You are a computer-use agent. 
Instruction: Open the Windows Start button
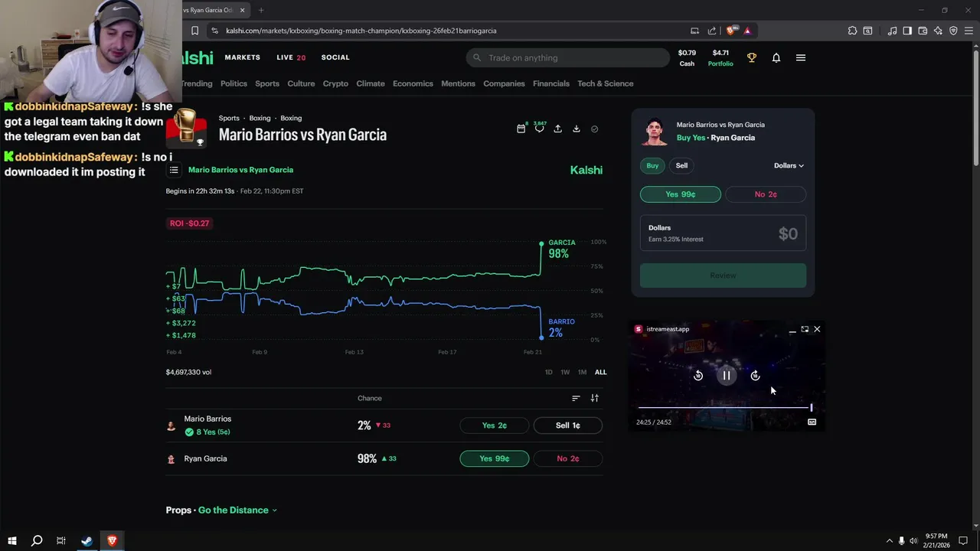[x=11, y=541]
